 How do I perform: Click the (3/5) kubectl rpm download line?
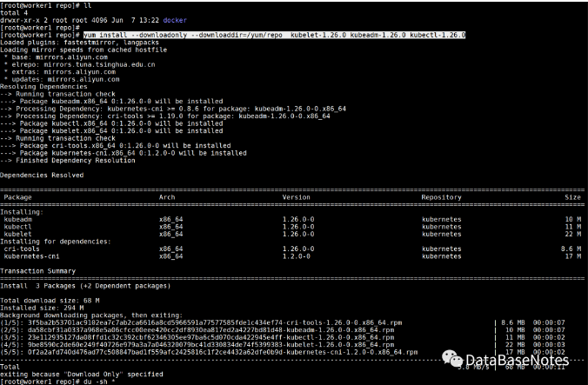pos(283,337)
